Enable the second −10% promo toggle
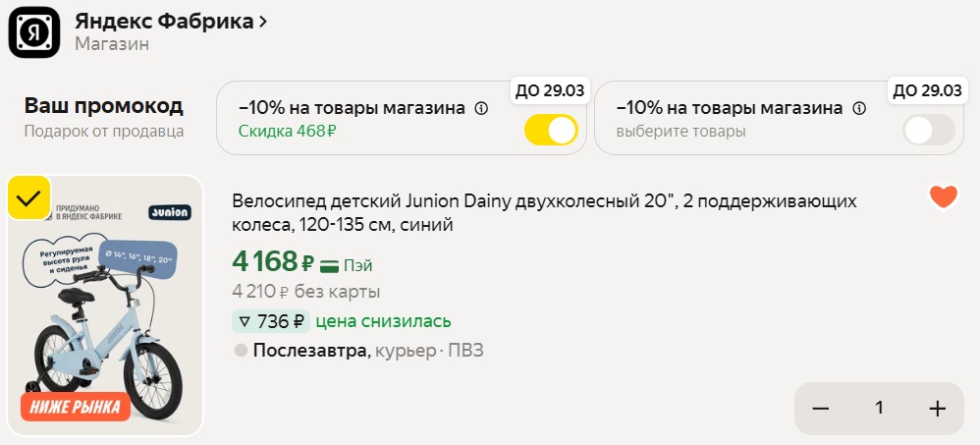This screenshot has height=445, width=980. (928, 131)
